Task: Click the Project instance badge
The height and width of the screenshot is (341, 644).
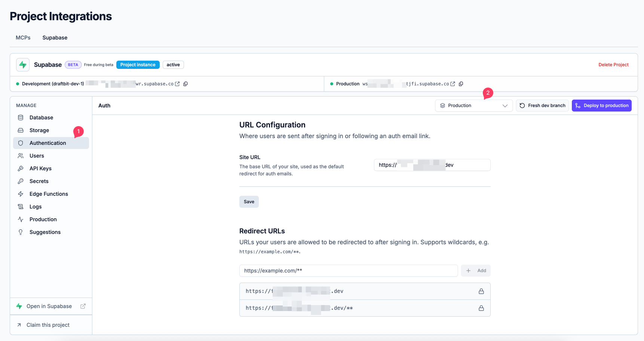Action: [138, 65]
